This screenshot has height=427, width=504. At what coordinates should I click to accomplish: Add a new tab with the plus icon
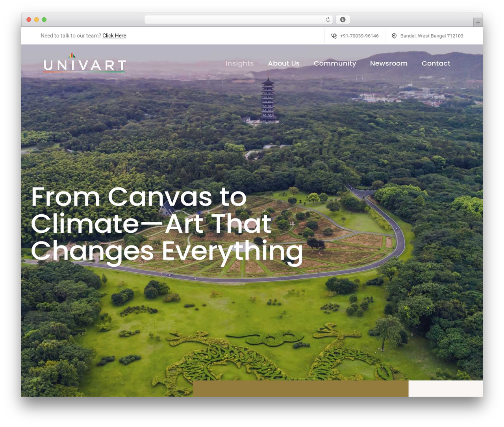click(x=478, y=22)
